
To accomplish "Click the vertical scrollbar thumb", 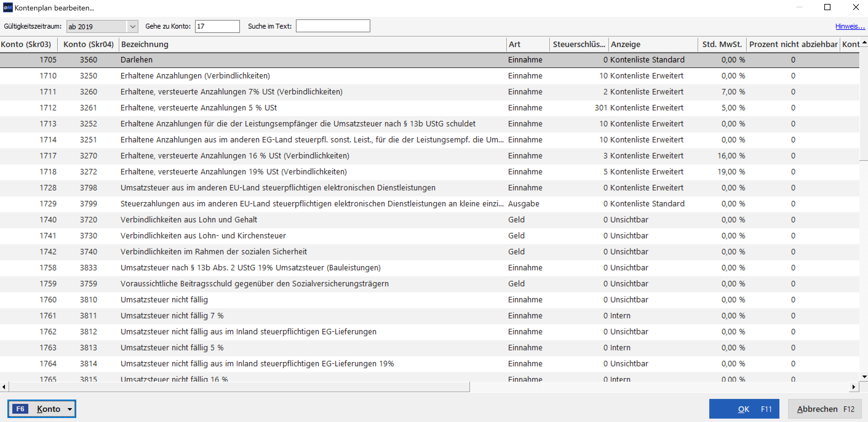I will (864, 104).
